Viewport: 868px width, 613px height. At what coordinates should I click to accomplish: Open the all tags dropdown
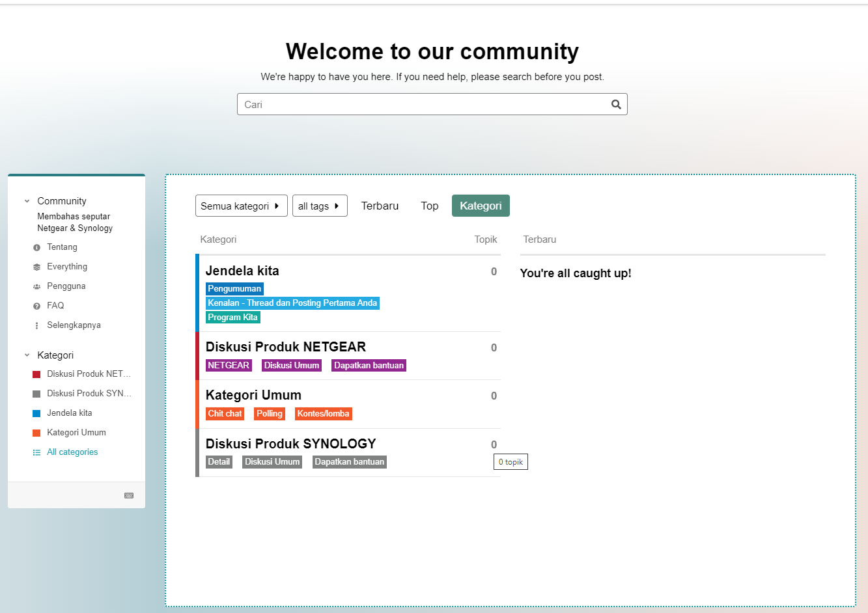(319, 206)
